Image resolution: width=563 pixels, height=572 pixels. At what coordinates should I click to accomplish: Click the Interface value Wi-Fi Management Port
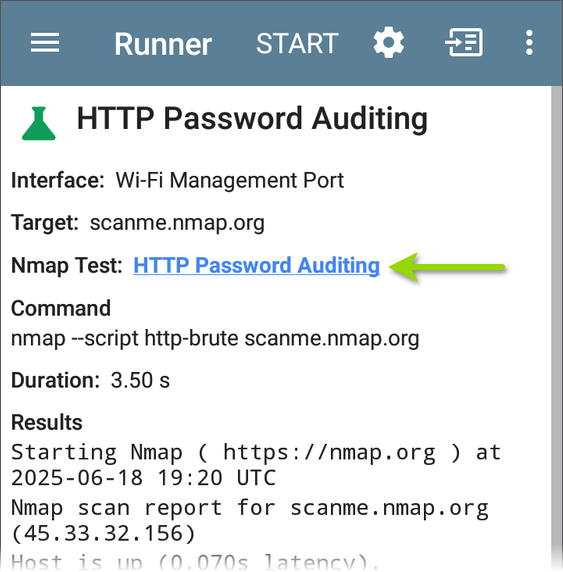(x=230, y=180)
